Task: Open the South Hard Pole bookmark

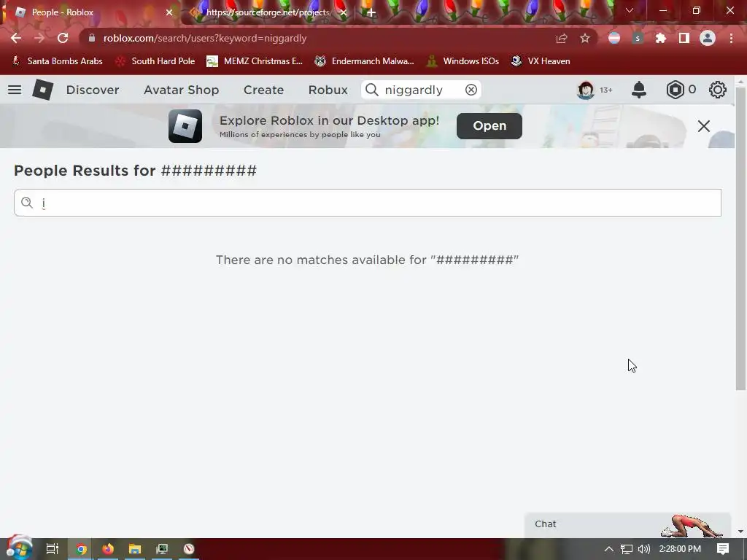Action: (155, 61)
